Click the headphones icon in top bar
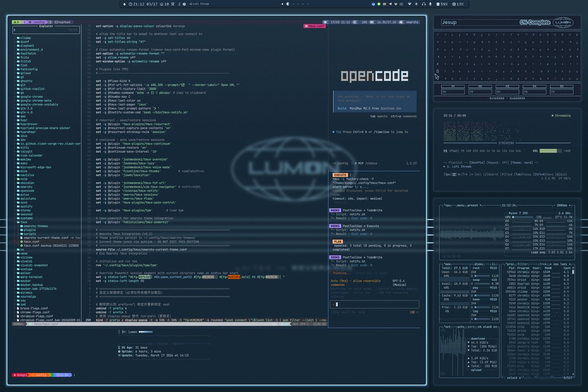Screen dimensions: 588x392 click(423, 4)
